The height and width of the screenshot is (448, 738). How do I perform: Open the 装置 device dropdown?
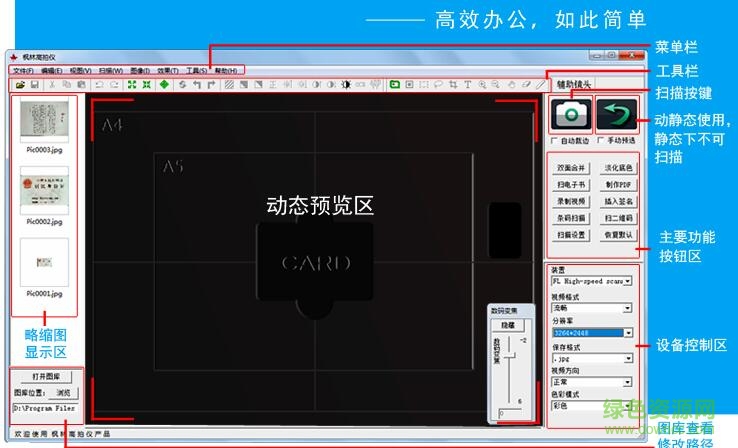coord(628,281)
